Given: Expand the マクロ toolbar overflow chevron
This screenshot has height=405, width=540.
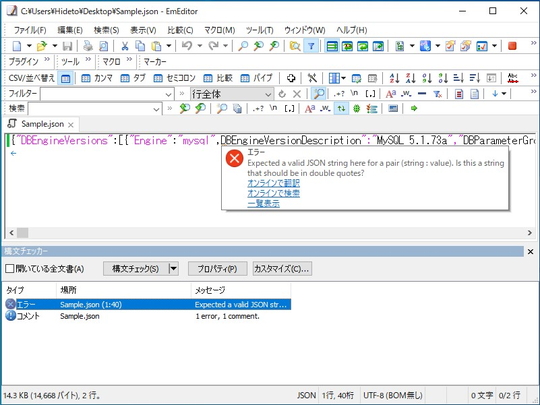Looking at the screenshot, I should point(129,59).
